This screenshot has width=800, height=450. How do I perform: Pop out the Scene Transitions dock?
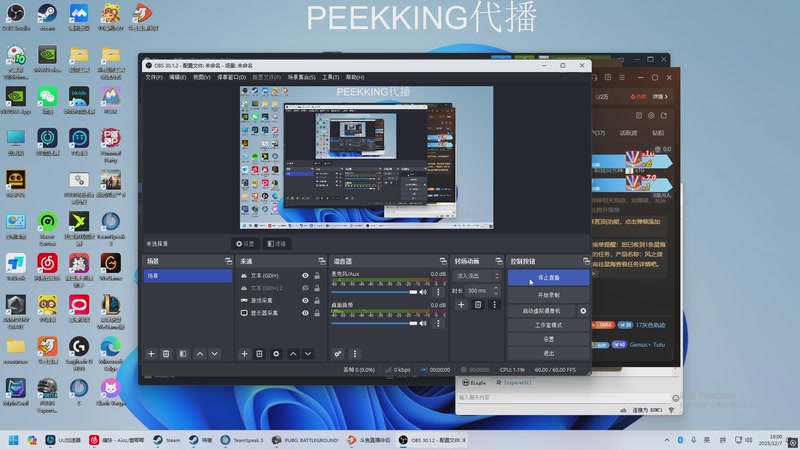[x=498, y=261]
